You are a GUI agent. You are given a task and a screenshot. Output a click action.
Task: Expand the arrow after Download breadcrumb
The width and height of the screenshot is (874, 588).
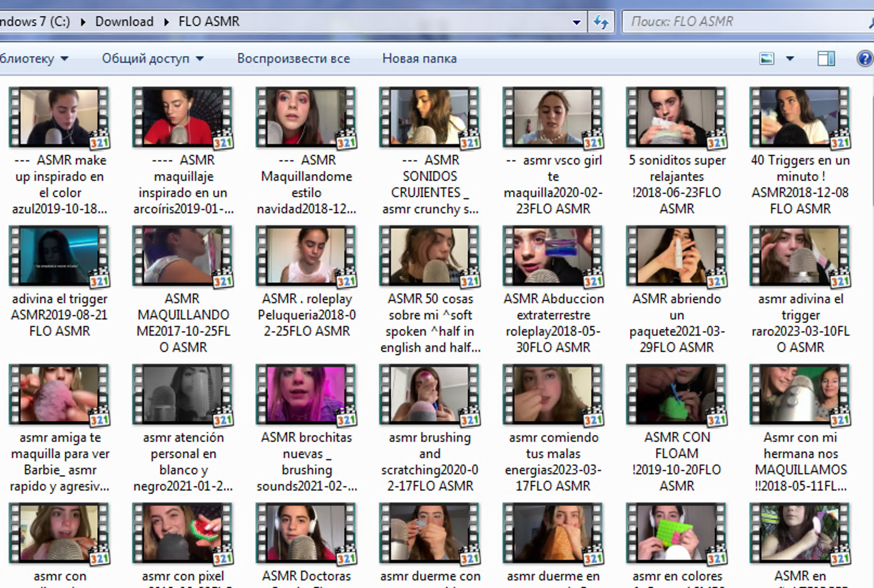pos(166,22)
